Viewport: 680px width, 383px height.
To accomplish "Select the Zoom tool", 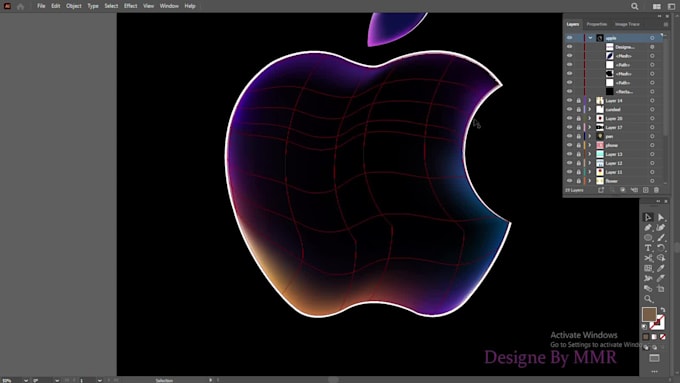I will point(648,299).
